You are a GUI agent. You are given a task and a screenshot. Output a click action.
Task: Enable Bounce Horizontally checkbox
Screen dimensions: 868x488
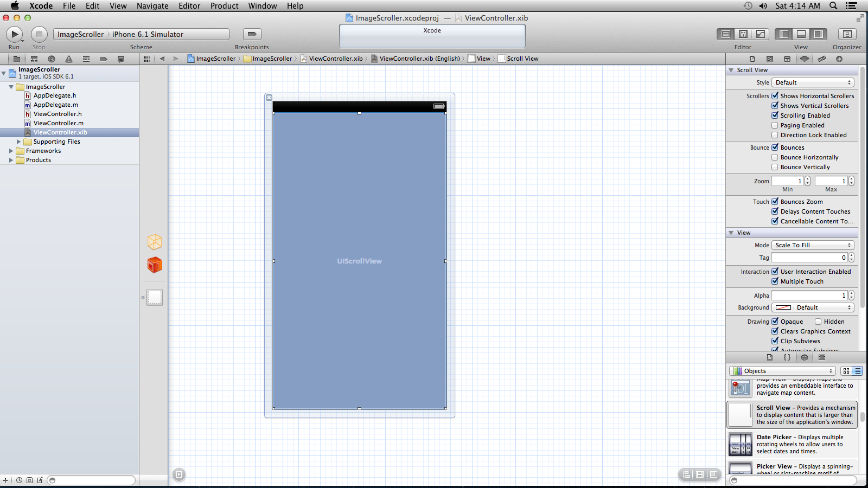click(775, 157)
